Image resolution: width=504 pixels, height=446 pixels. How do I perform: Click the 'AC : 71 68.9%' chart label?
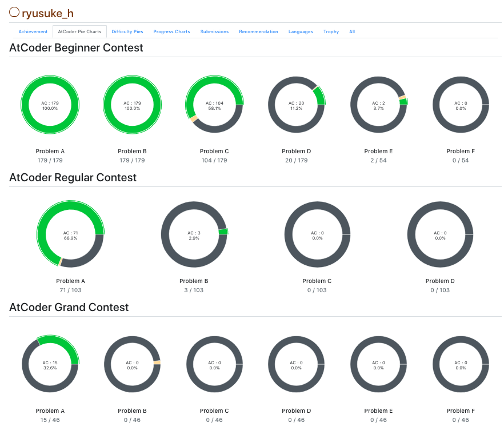click(x=70, y=236)
